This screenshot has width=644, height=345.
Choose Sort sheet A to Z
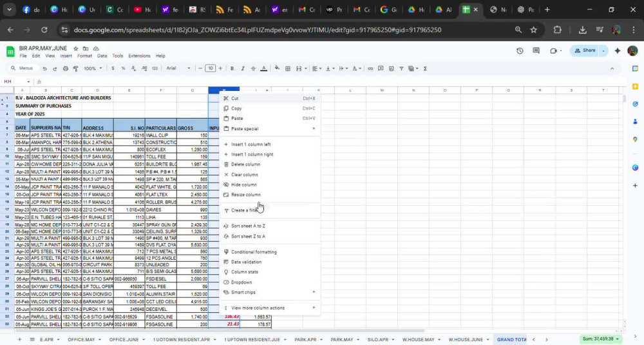pos(269,226)
